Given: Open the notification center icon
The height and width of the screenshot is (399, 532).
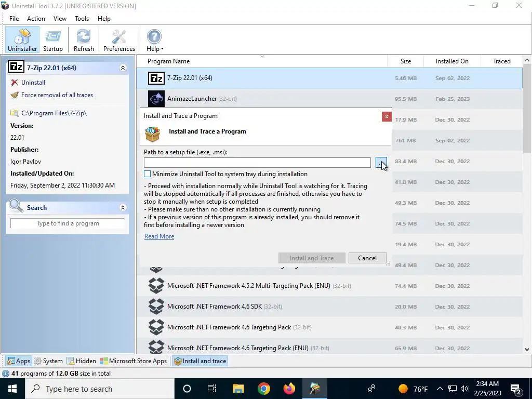Looking at the screenshot, I should (516, 389).
